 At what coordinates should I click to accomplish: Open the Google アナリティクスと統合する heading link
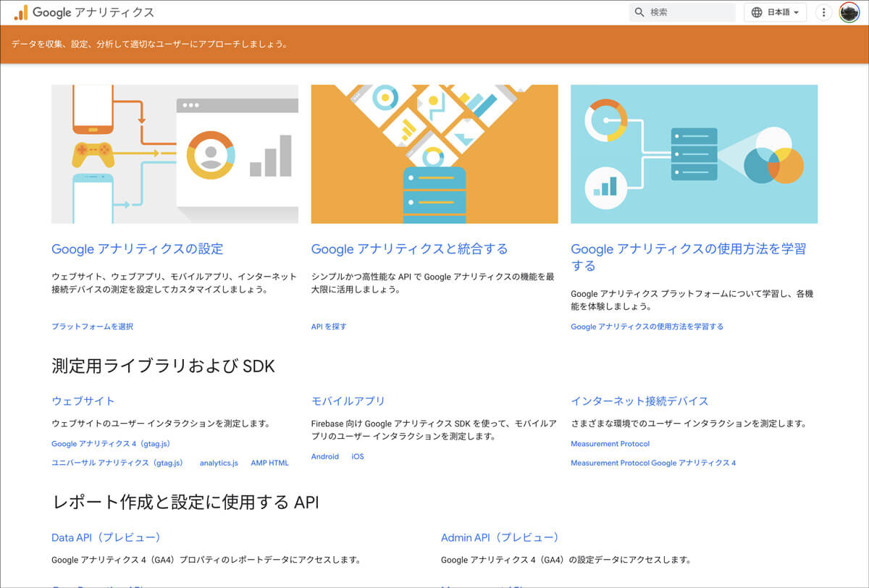(410, 249)
